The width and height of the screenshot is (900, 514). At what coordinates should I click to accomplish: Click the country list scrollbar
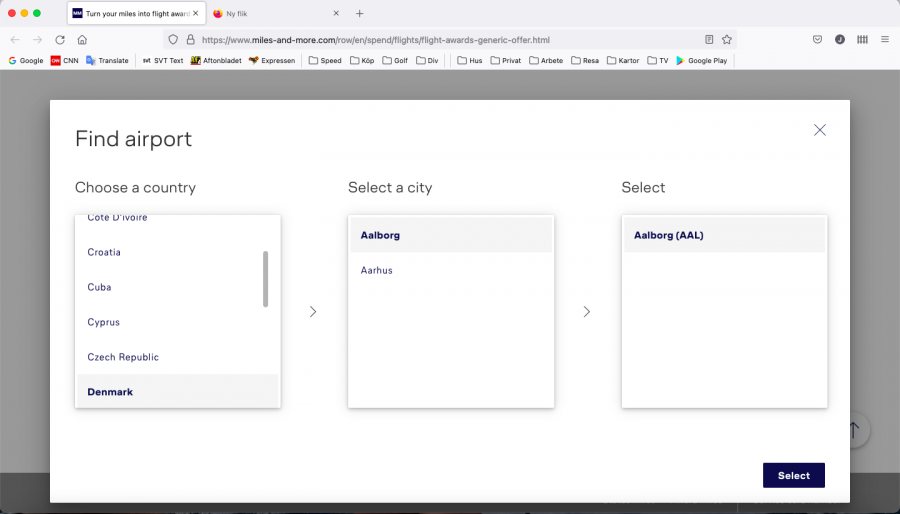pyautogui.click(x=265, y=279)
